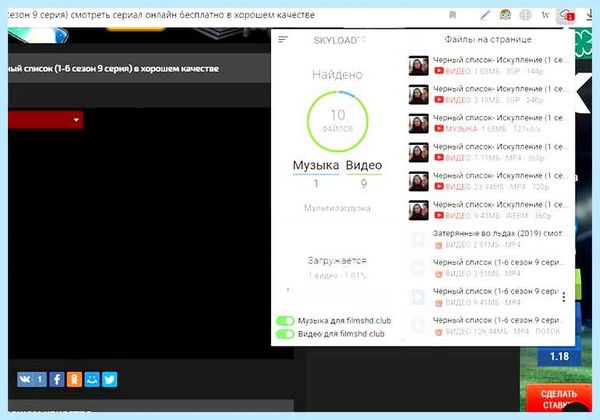Click the СДЕЛАТЬ СТАВКУ ad button

click(558, 399)
